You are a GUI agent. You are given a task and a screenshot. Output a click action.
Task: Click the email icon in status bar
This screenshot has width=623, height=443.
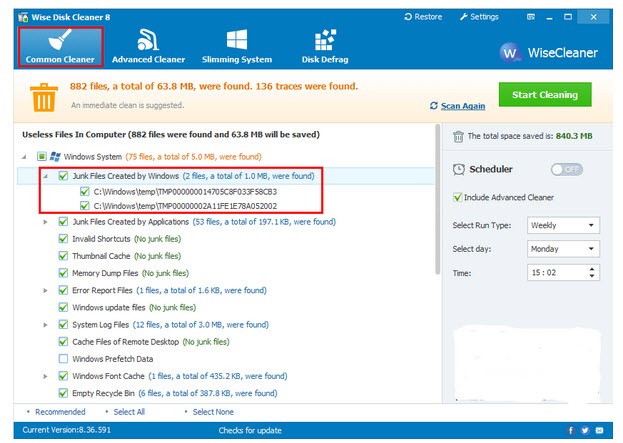click(x=599, y=430)
